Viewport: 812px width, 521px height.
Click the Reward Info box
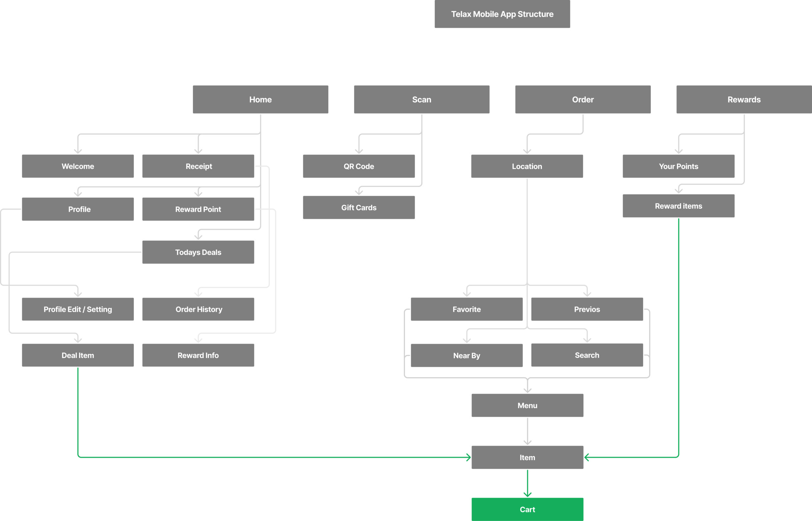coord(198,355)
